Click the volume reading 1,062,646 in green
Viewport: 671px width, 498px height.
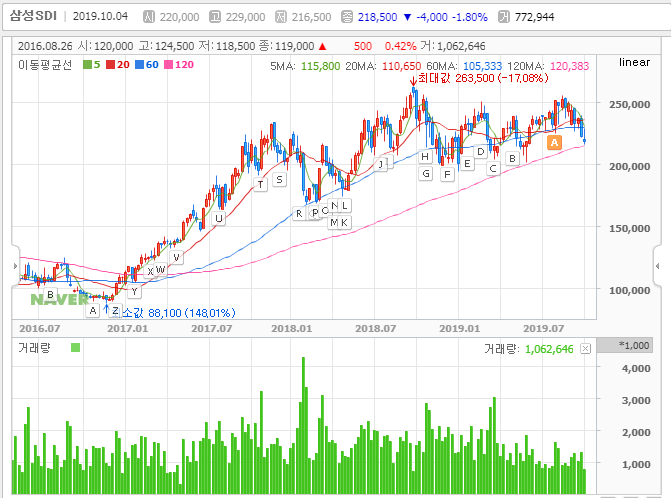point(549,350)
